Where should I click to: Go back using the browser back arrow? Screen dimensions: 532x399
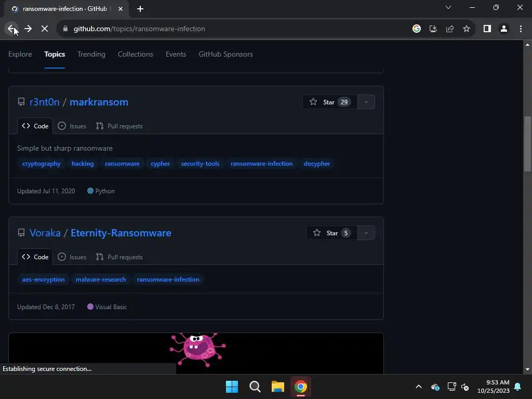point(11,29)
